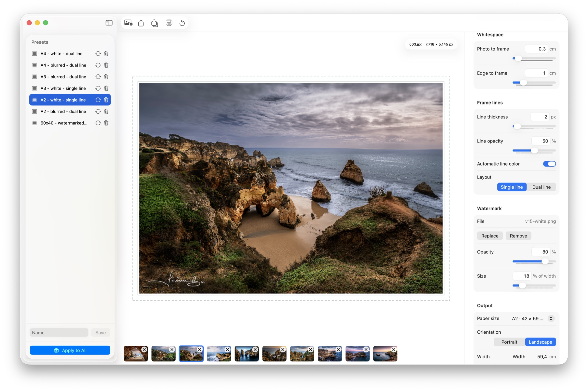
Task: Delete the selected A2 - white - single line preset
Action: coord(106,100)
